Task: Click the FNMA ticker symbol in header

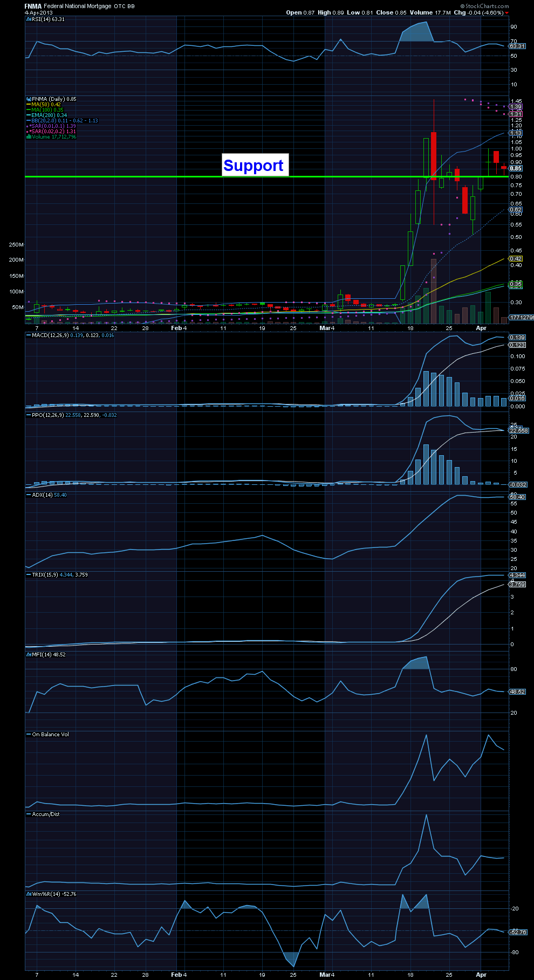Action: click(33, 6)
